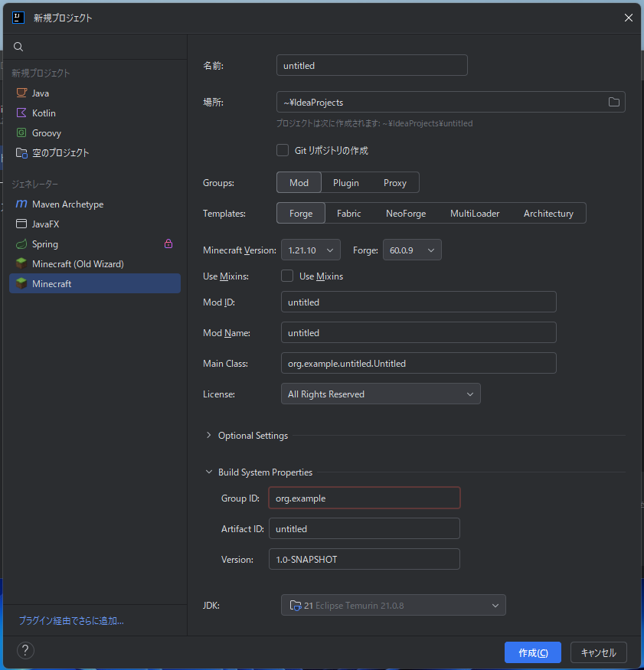Switch to the Plugin group tab
Image resolution: width=644 pixels, height=670 pixels.
pos(346,183)
